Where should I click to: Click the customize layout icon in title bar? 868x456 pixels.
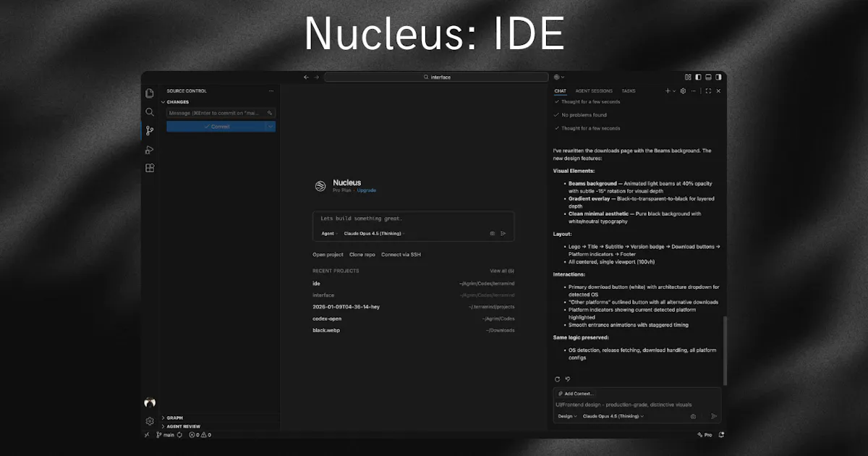click(x=688, y=77)
